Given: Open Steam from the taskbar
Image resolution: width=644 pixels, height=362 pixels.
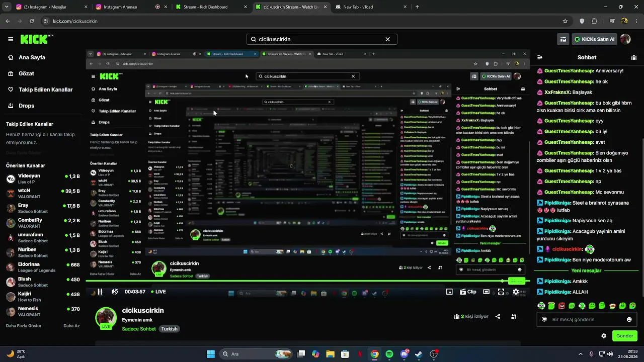Looking at the screenshot, I should 419,354.
